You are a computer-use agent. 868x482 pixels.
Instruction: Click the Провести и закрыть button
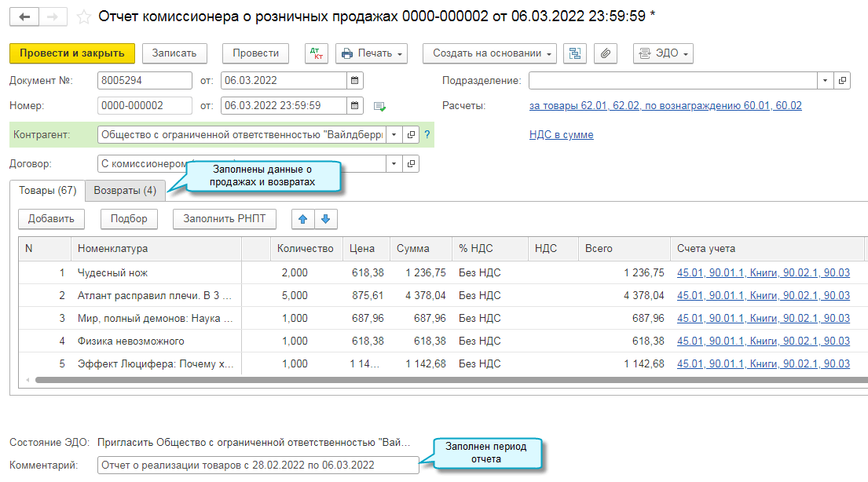click(x=72, y=53)
